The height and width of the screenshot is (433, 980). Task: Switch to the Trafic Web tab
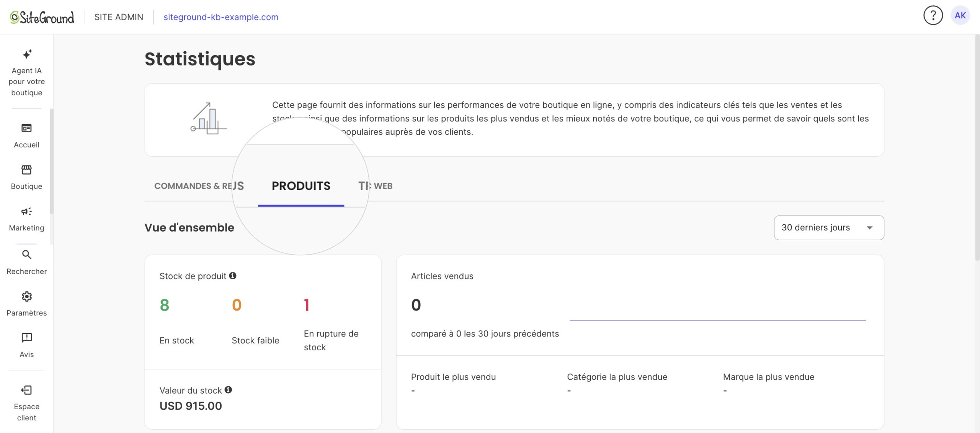coord(376,186)
